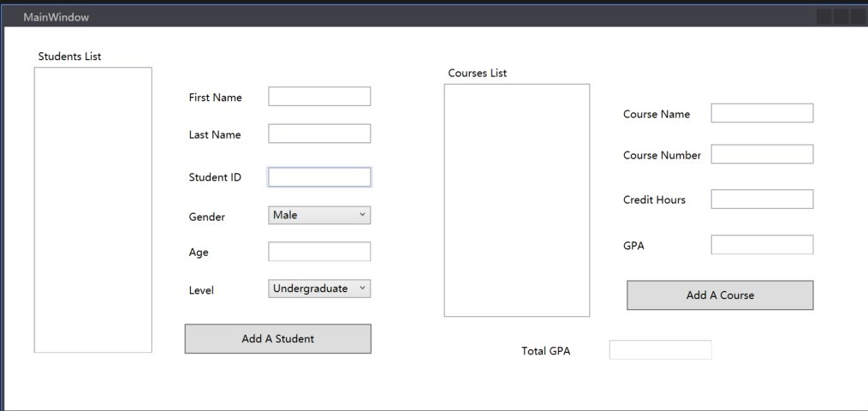The image size is (868, 411).
Task: Focus the Student ID text field
Action: 319,177
